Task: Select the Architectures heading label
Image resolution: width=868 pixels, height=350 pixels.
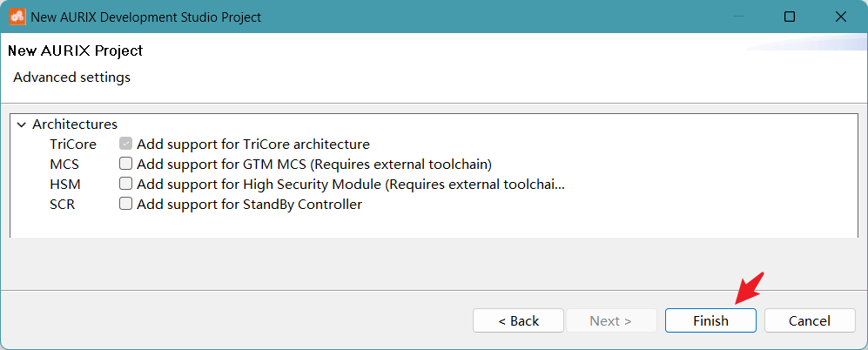Action: click(75, 124)
